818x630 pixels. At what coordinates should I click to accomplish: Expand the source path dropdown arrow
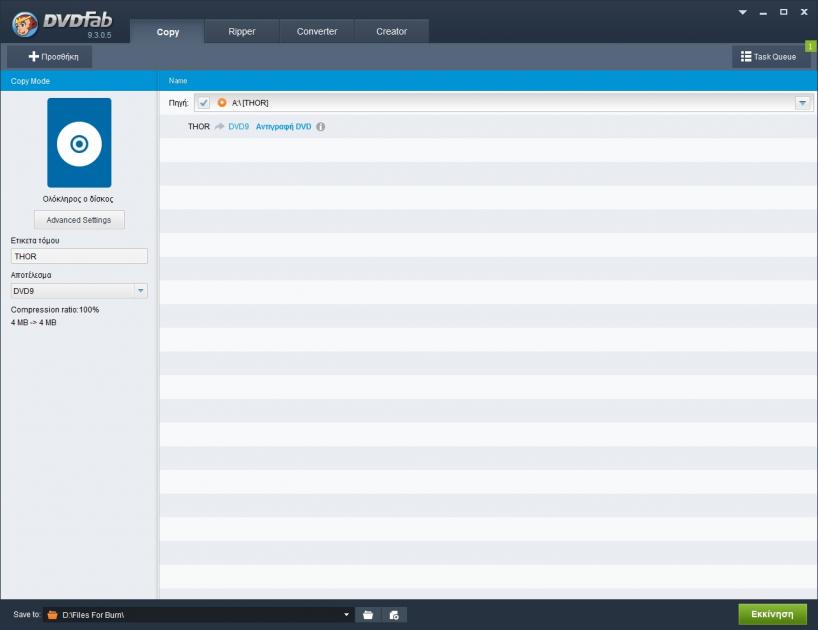pos(802,103)
